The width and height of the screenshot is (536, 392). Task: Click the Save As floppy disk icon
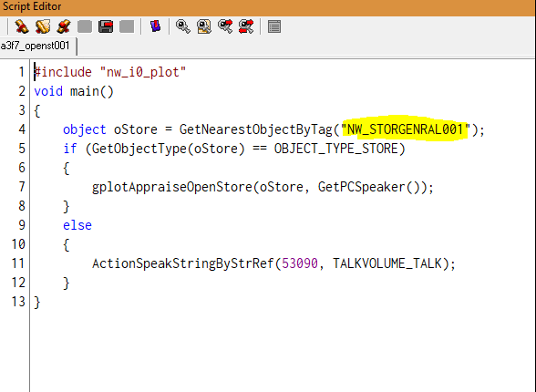tap(106, 26)
